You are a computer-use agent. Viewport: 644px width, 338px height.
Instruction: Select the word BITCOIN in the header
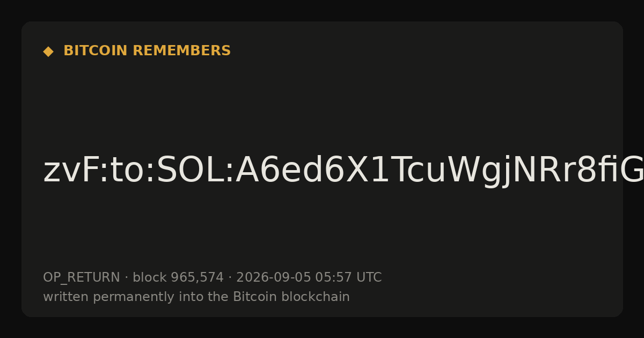pos(96,51)
